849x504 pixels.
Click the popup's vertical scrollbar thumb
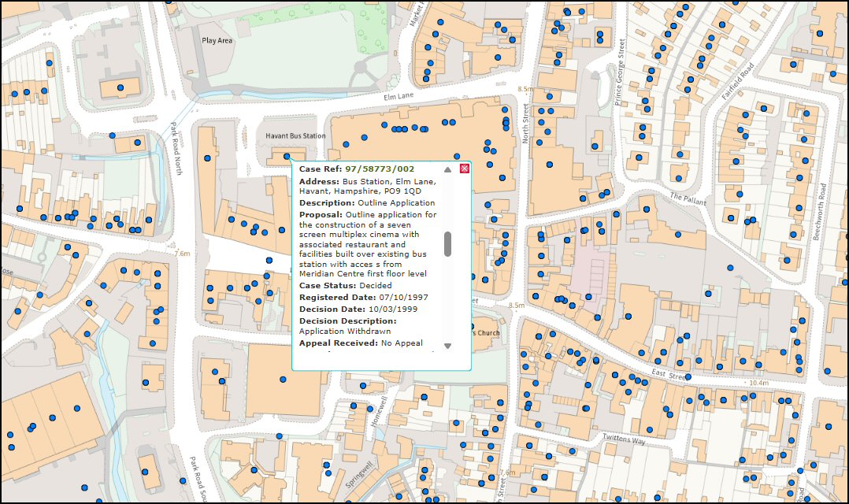coord(447,244)
